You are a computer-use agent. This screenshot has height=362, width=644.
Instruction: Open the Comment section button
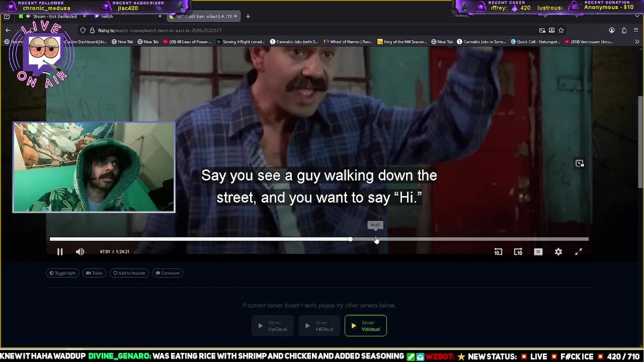point(168,273)
